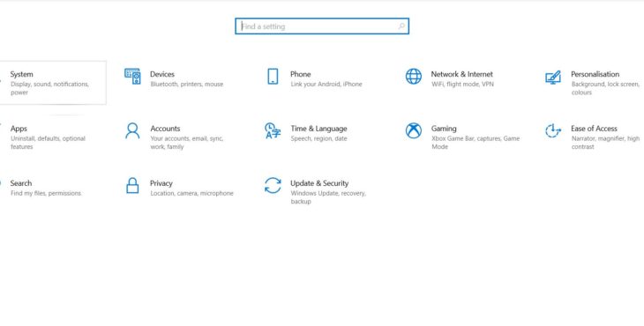Image resolution: width=644 pixels, height=326 pixels.
Task: Click the Accounts person icon
Action: pos(132,130)
